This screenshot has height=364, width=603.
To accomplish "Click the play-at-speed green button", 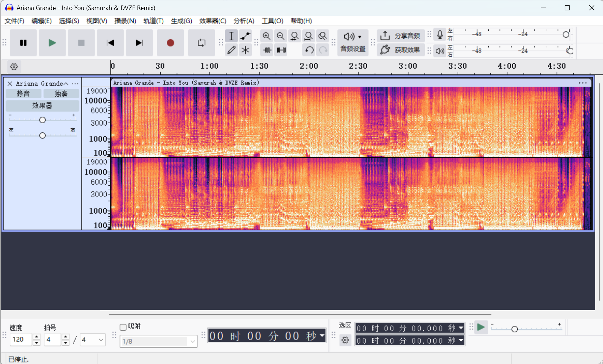I will (481, 327).
